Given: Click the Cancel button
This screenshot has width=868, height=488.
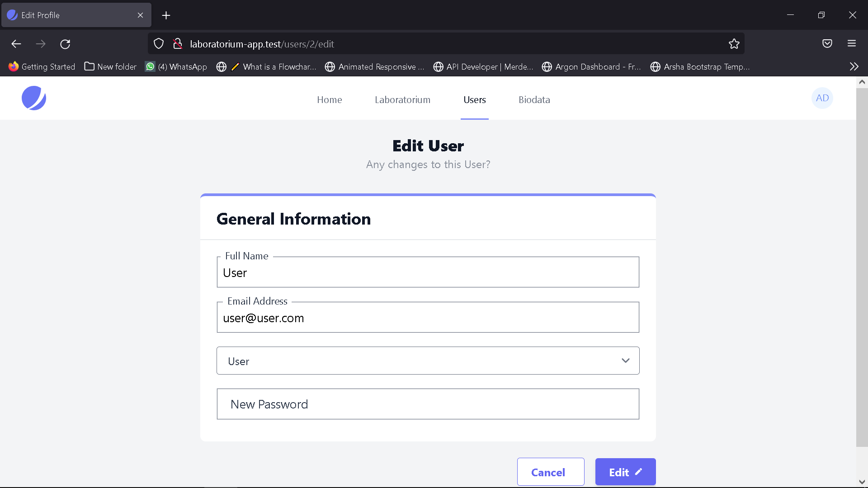Looking at the screenshot, I should [x=550, y=472].
